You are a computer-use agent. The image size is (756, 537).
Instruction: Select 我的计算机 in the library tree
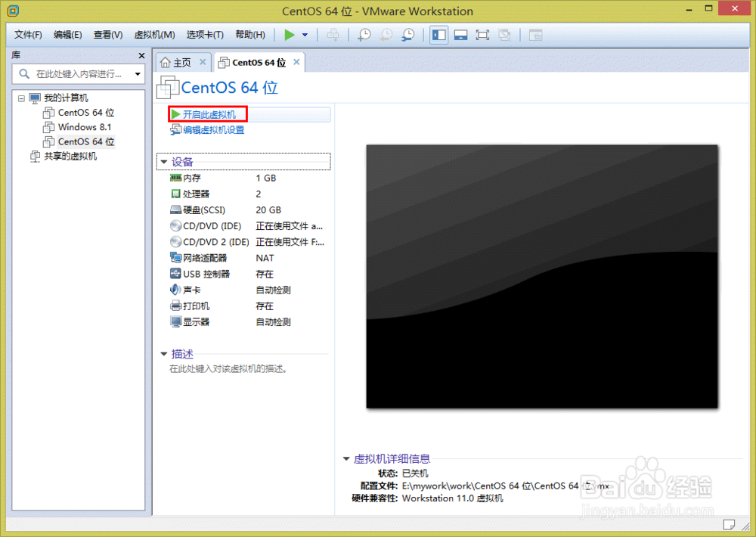[66, 98]
